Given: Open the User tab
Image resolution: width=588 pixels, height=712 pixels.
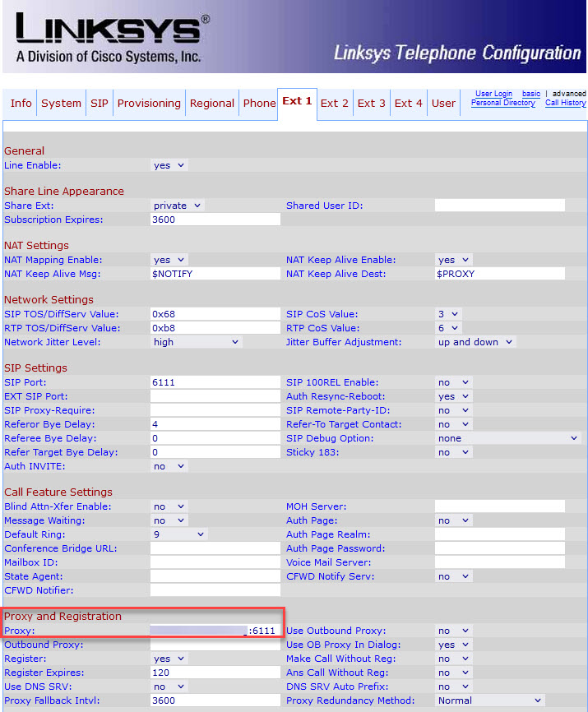Looking at the screenshot, I should coord(443,104).
